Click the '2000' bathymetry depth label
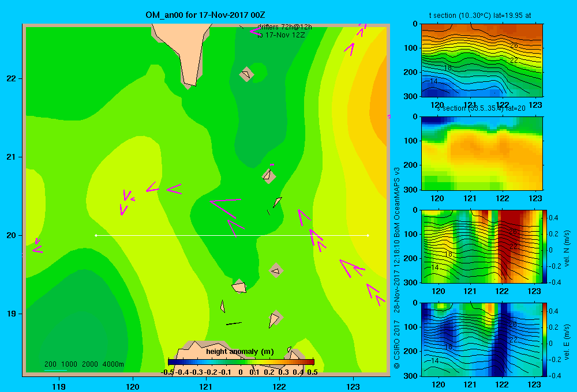Screen dimensions: 577x392 coord(90,364)
